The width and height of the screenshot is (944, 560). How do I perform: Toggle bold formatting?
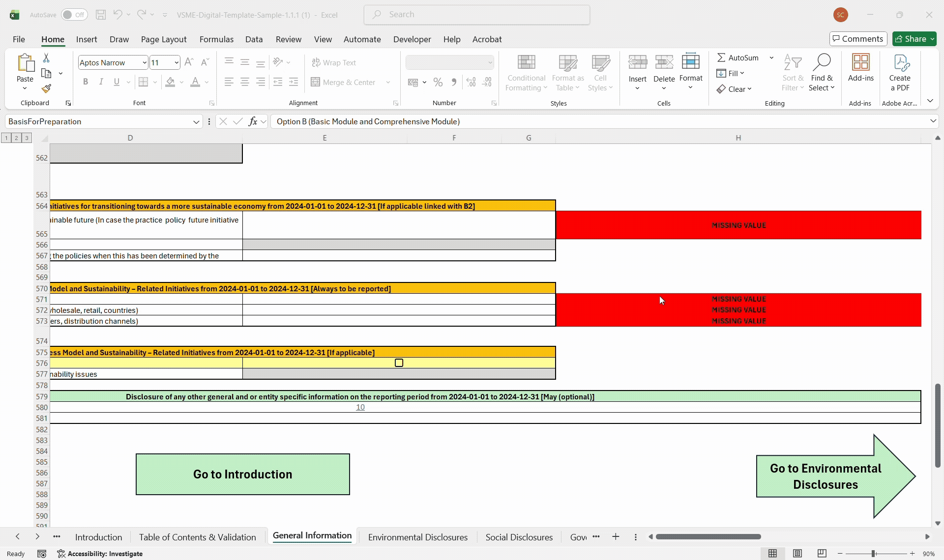[x=86, y=82]
